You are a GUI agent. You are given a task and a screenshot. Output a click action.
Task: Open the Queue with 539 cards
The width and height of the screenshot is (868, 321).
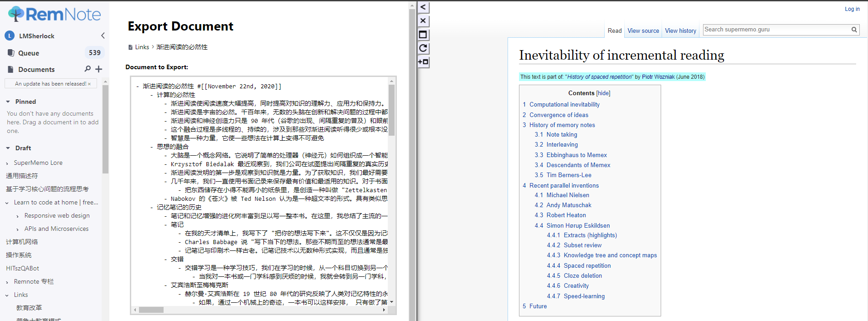[55, 53]
